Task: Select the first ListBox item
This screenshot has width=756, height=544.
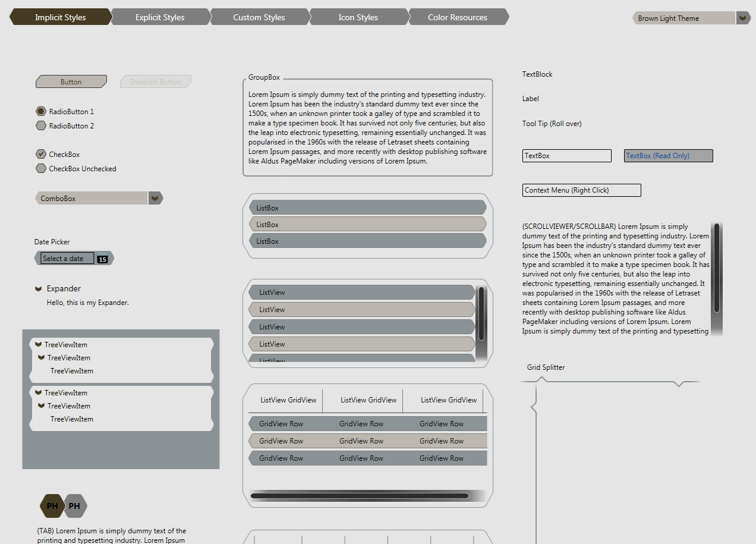Action: pos(368,207)
